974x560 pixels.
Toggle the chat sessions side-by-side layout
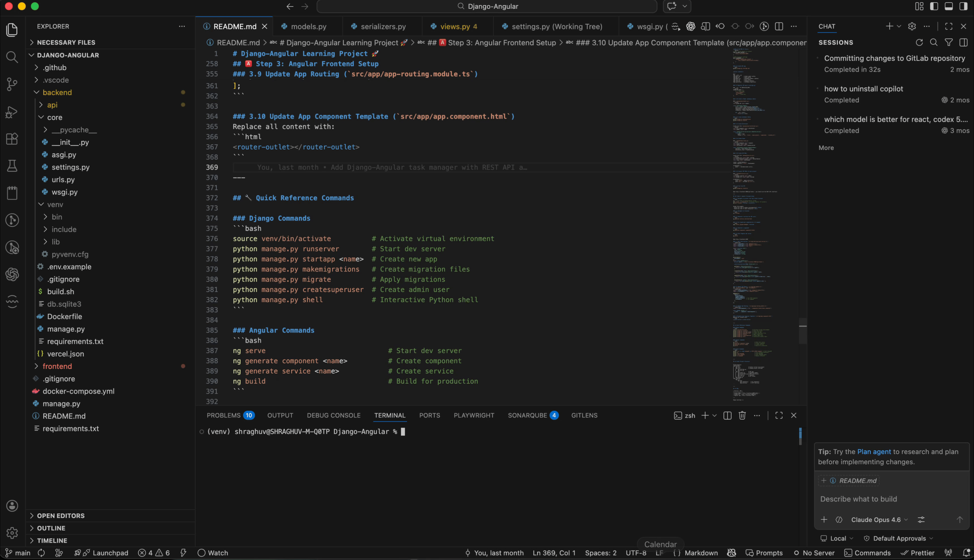point(963,42)
